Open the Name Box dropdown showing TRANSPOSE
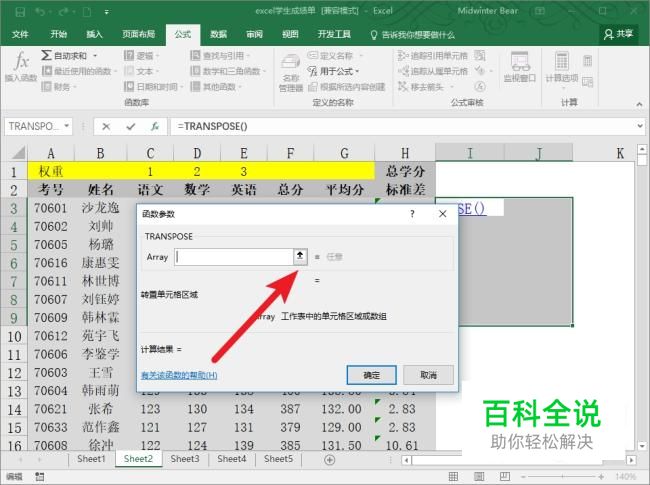This screenshot has width=650, height=485. tap(67, 127)
